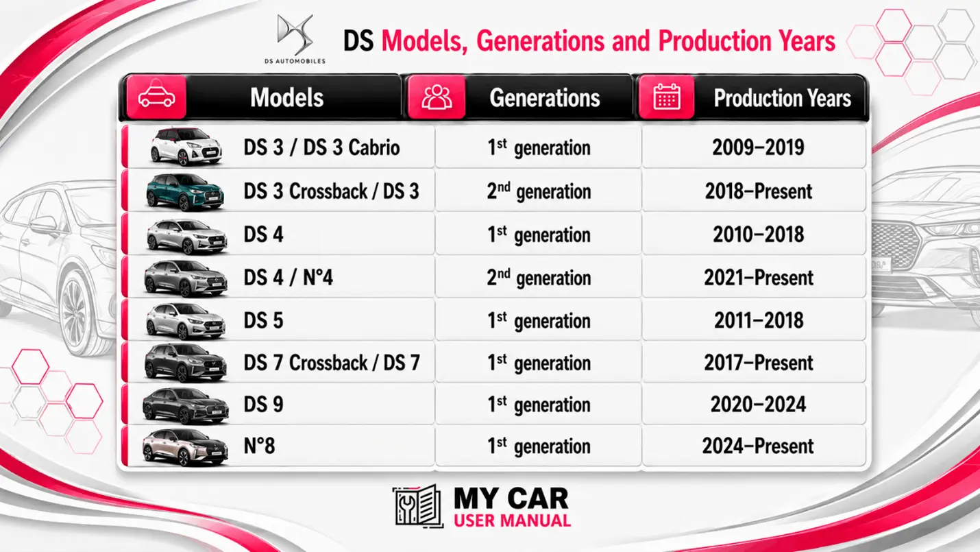Screen dimensions: 980x552
Task: Click the '2018–Present' production years cell
Action: [x=755, y=191]
